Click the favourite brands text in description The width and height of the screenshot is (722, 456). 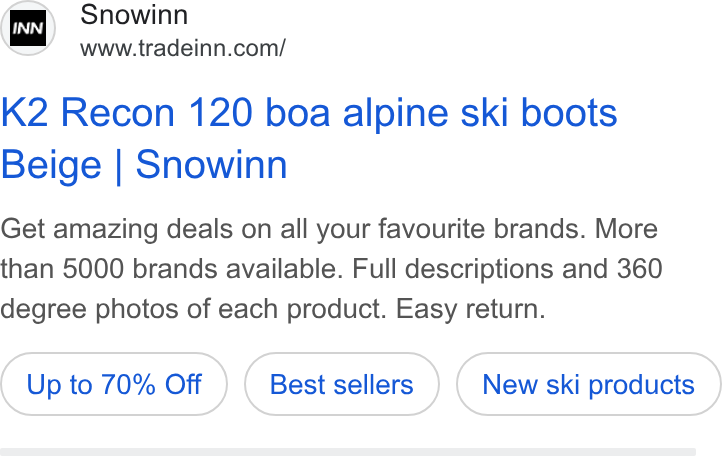479,229
